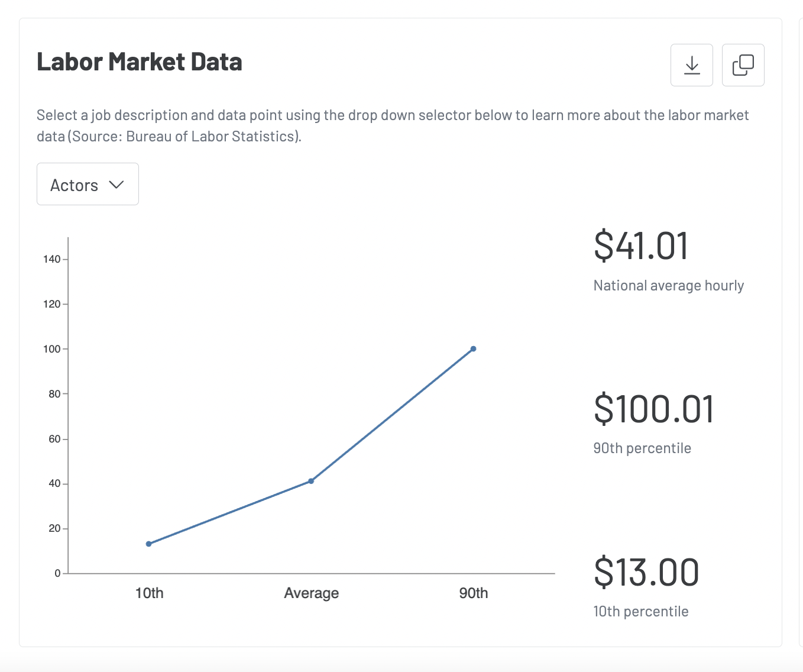
Task: Click the chevron arrow beside Actors
Action: point(116,185)
